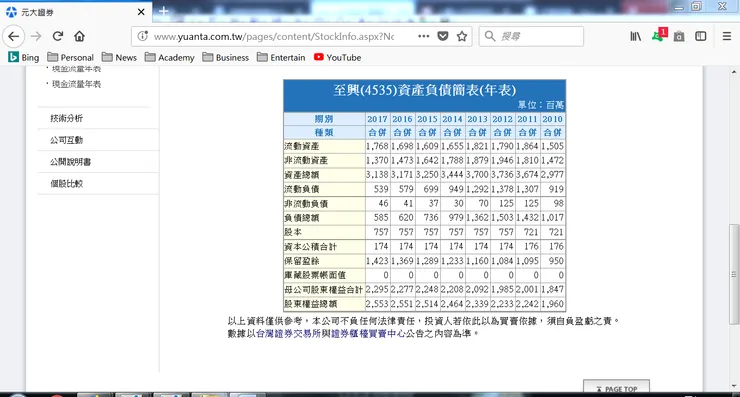Open the Entertain bookmarks folder
Image resolution: width=740 pixels, height=397 pixels.
(x=281, y=57)
